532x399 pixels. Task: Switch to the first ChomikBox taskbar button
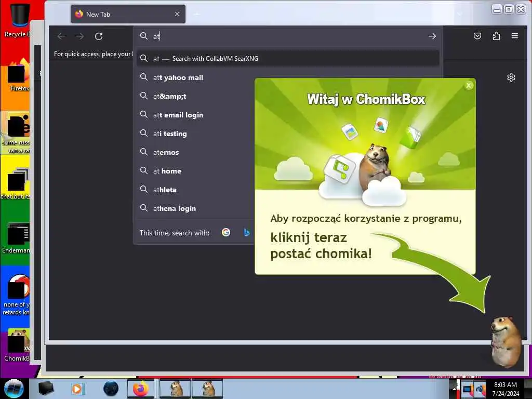point(175,389)
